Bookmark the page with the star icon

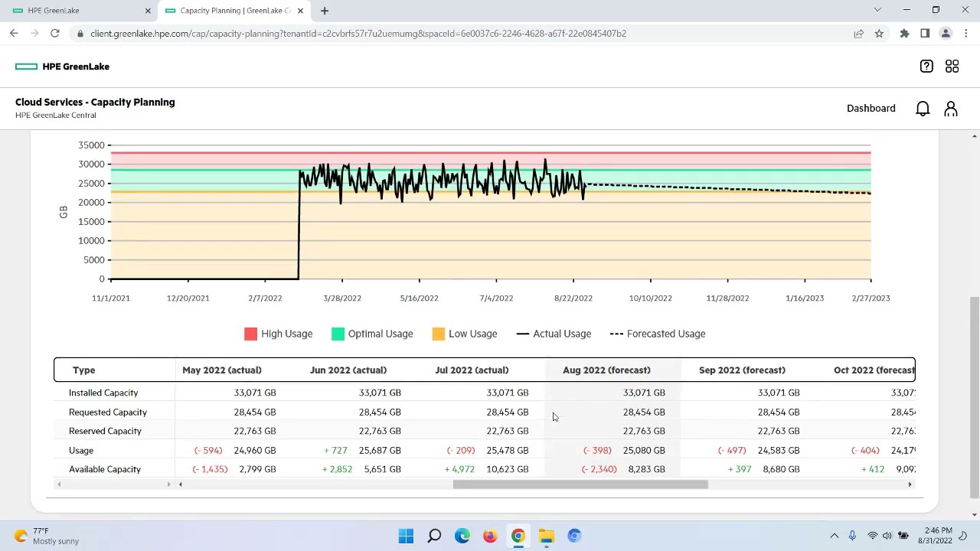pos(879,33)
